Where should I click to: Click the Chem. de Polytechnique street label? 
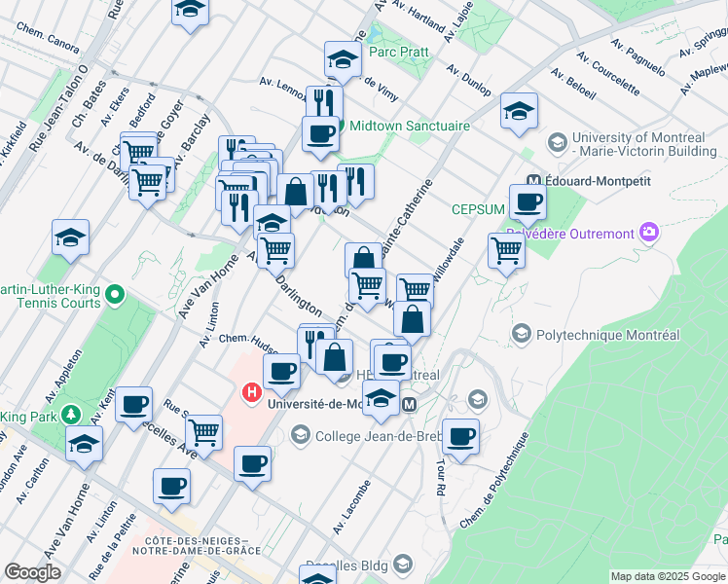click(x=495, y=481)
